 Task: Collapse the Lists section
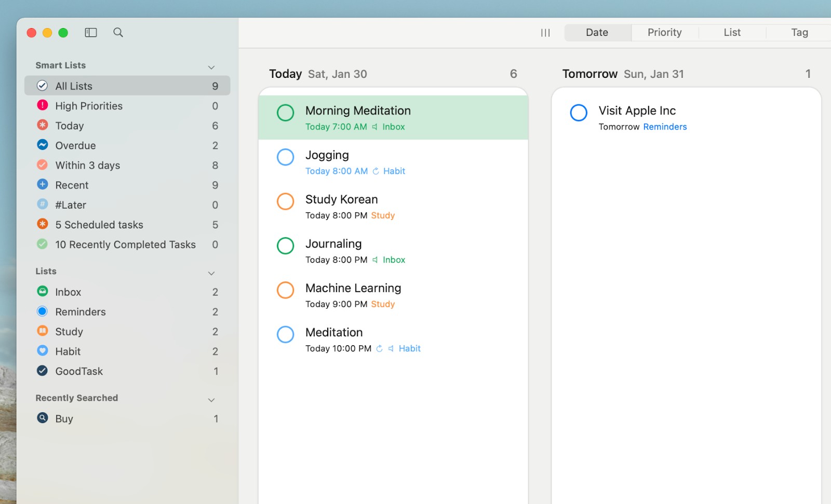[211, 273]
